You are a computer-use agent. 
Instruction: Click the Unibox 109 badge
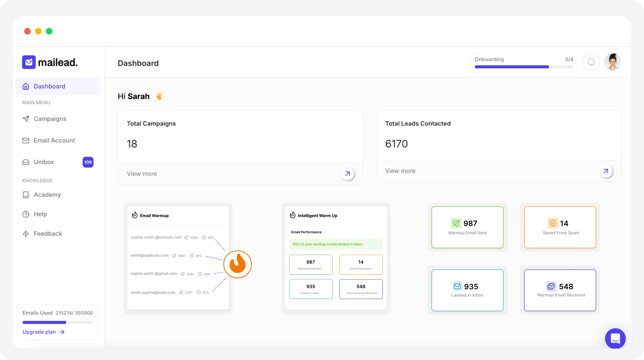point(88,162)
